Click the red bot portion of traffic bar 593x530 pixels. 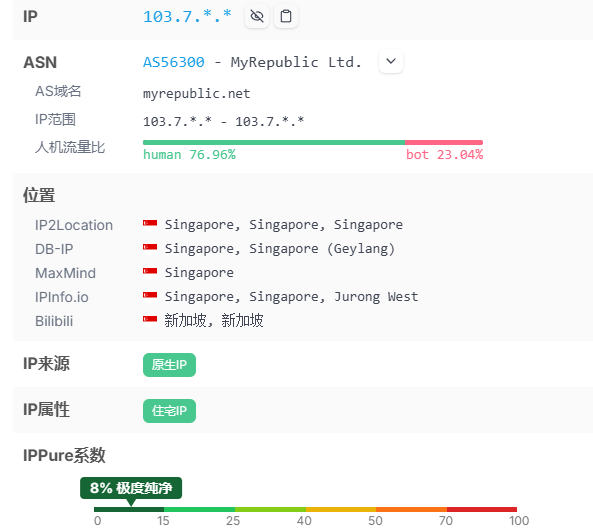click(444, 143)
